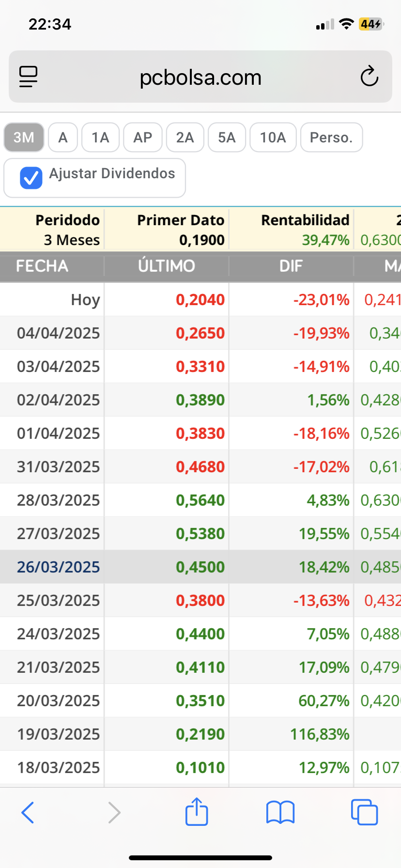
Task: Uncheck the Ajustar Dividendos checkbox
Action: pyautogui.click(x=31, y=178)
